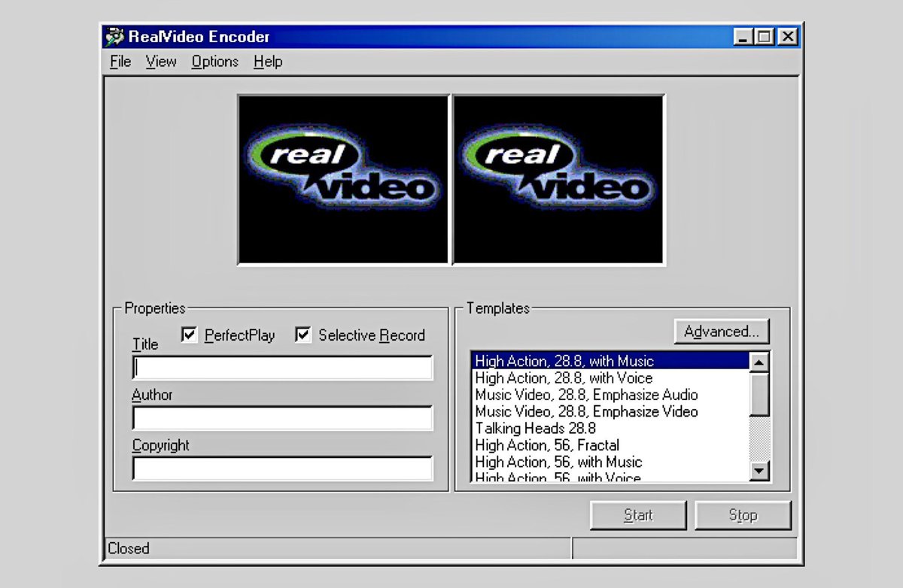Click the right encoded video preview
The height and width of the screenshot is (588, 903).
tap(558, 180)
